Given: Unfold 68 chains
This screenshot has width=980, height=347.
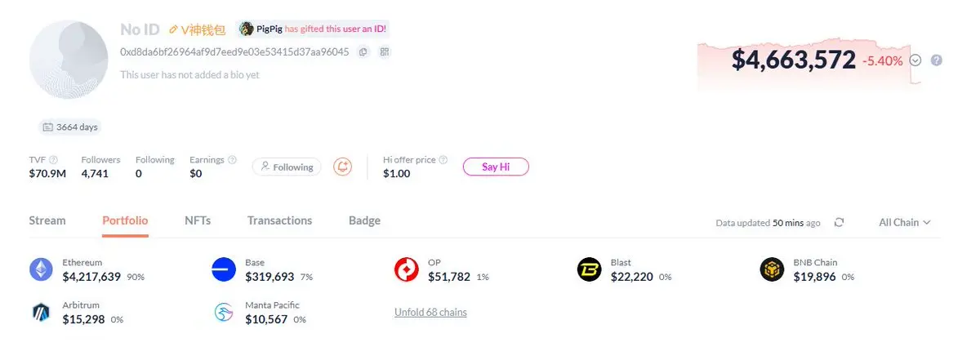Looking at the screenshot, I should (430, 312).
